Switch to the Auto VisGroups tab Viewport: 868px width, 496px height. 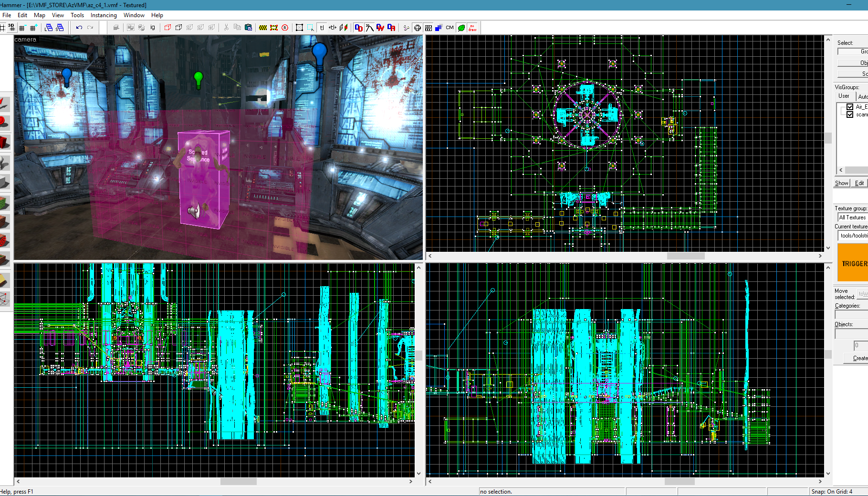point(862,96)
